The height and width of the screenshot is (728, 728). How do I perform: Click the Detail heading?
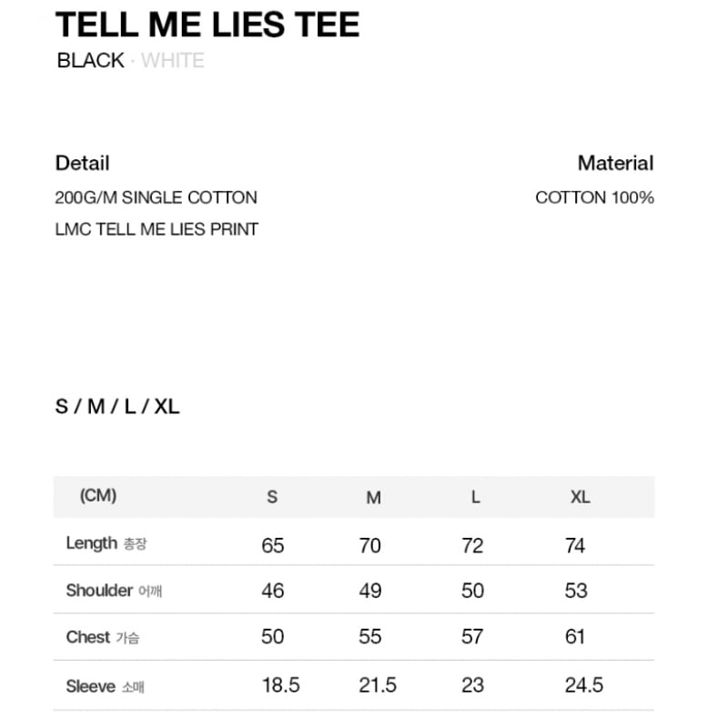coord(83,163)
